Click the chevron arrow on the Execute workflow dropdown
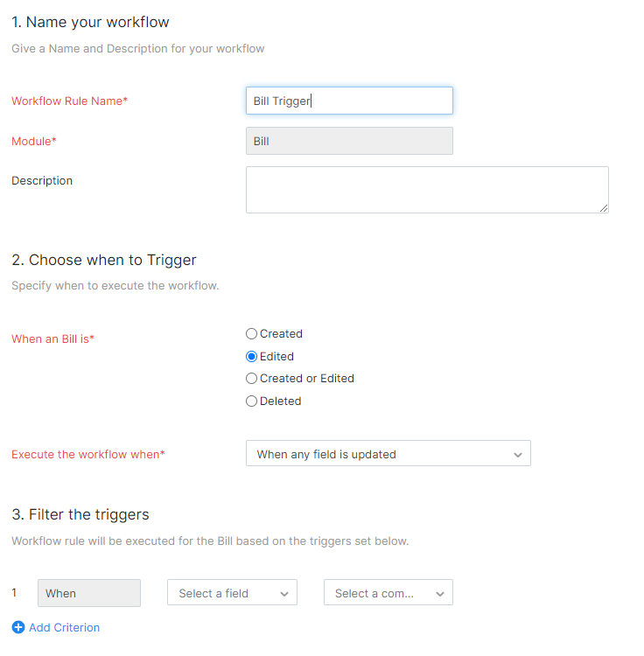644x656 pixels. click(517, 455)
